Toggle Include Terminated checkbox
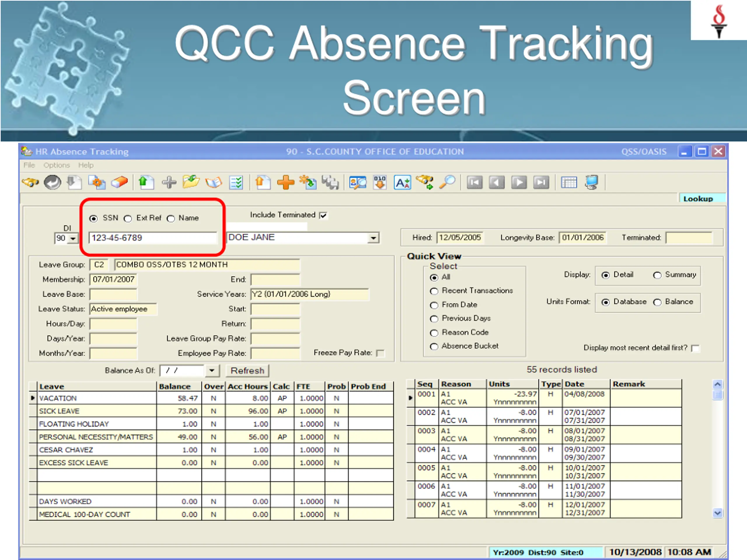This screenshot has width=747, height=560. pos(323,215)
